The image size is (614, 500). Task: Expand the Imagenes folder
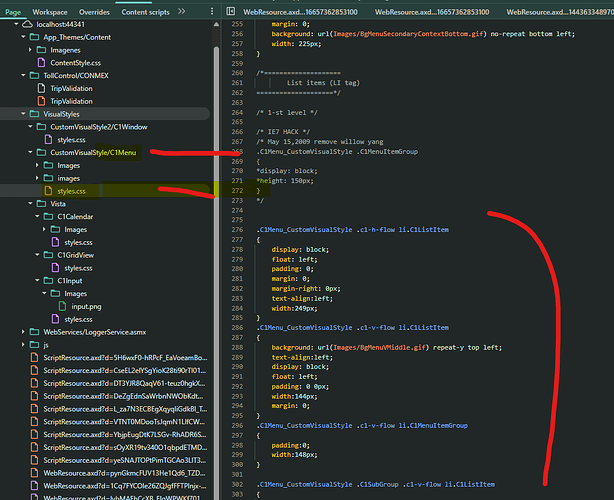[30, 50]
